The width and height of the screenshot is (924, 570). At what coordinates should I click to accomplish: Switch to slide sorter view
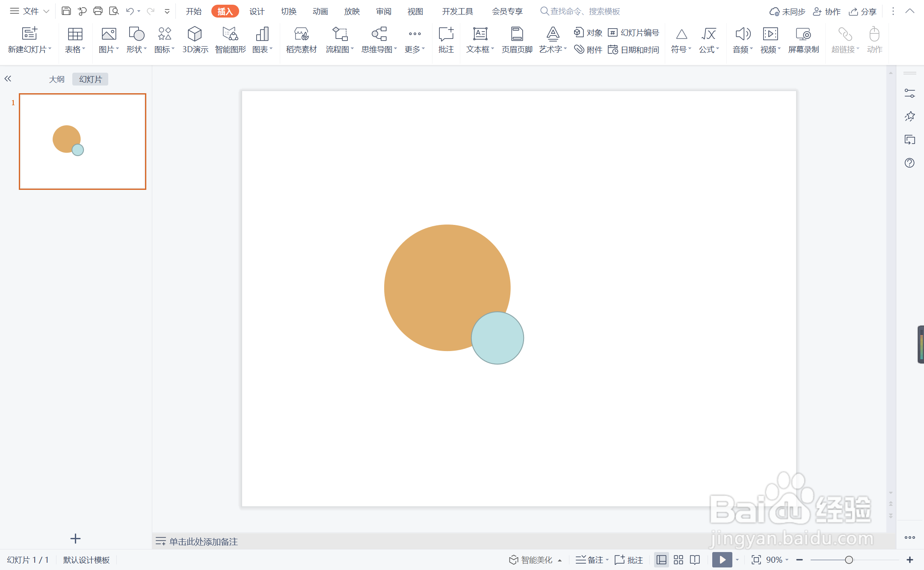(678, 560)
